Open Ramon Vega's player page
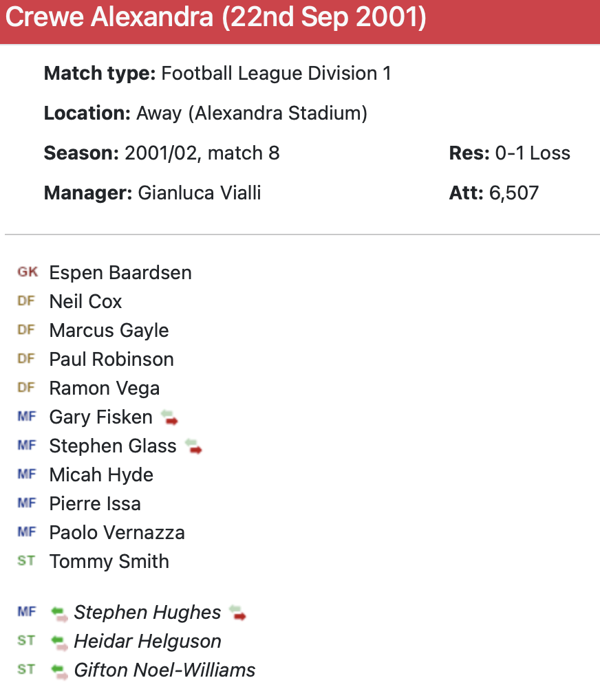Image resolution: width=600 pixels, height=700 pixels. 105,388
